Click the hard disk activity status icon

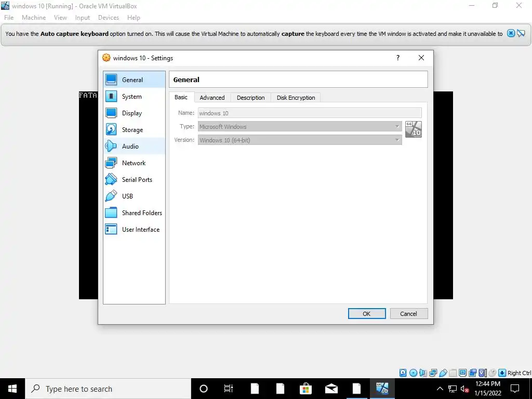click(403, 373)
